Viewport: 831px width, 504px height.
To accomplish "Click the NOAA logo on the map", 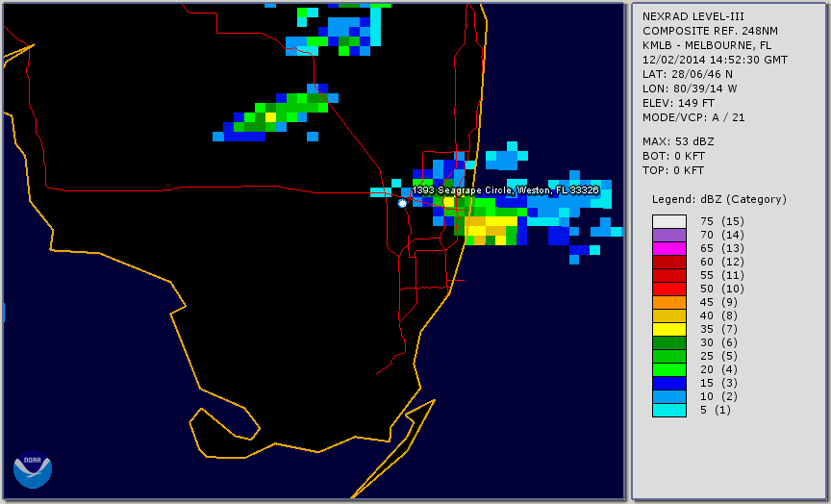I will pyautogui.click(x=33, y=469).
